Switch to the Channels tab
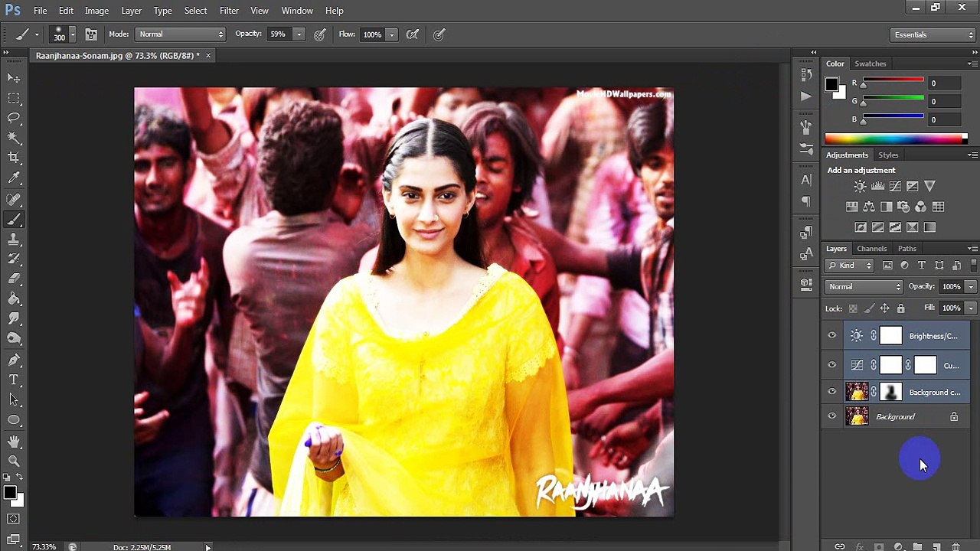Viewport: 980px width, 551px height. (x=872, y=249)
